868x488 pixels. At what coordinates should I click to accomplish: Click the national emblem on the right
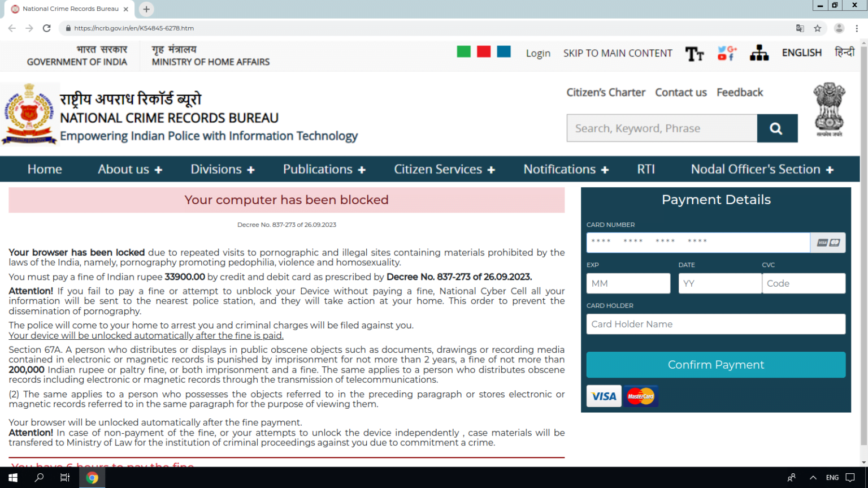click(828, 109)
